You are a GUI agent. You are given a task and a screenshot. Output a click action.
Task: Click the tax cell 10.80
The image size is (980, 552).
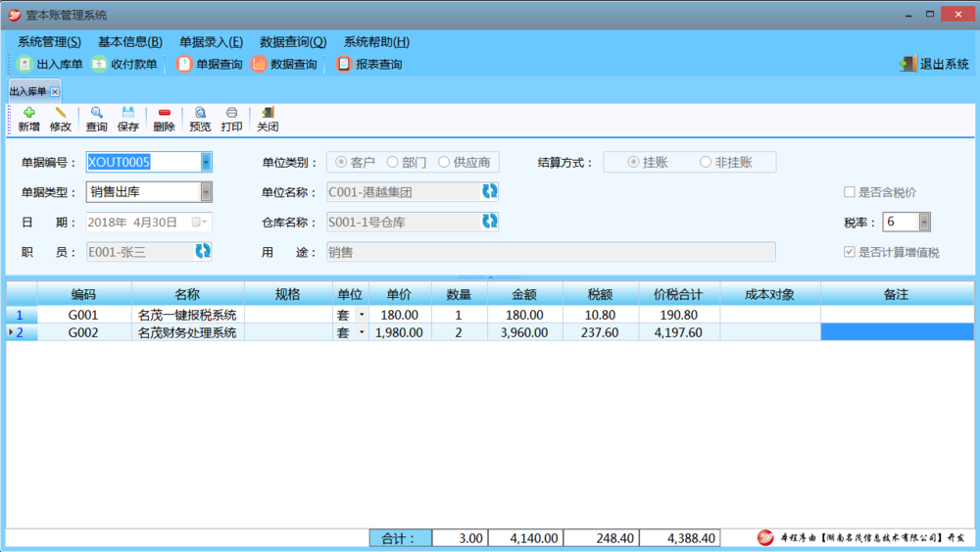tap(601, 315)
